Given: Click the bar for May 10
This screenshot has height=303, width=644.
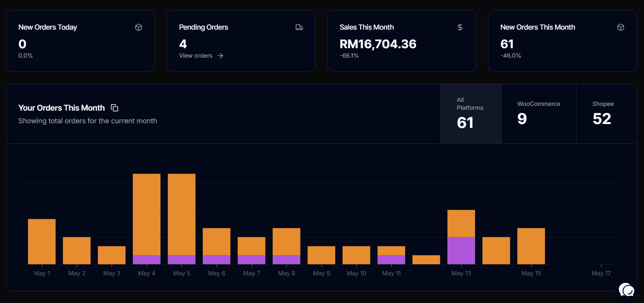Looking at the screenshot, I should [356, 255].
